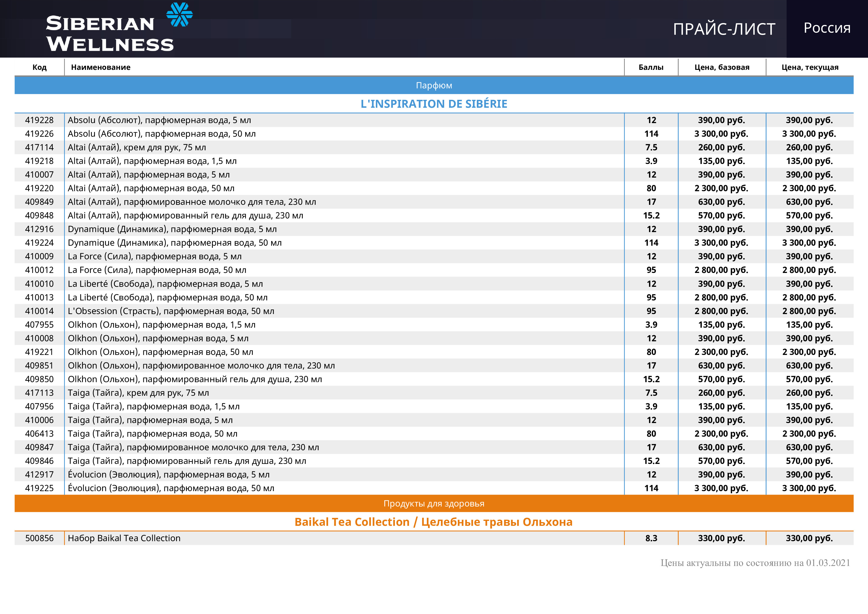
Task: Click the blue Парфюм section bar
Action: coord(434,85)
